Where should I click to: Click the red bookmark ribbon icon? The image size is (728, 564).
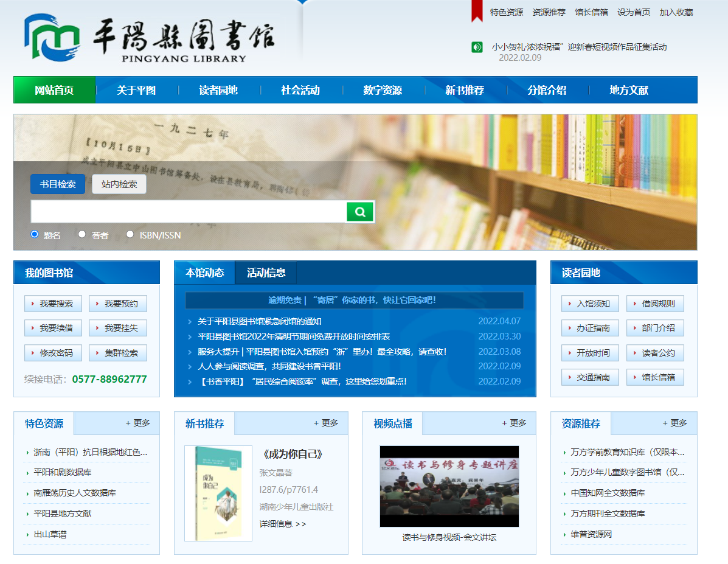click(x=477, y=11)
